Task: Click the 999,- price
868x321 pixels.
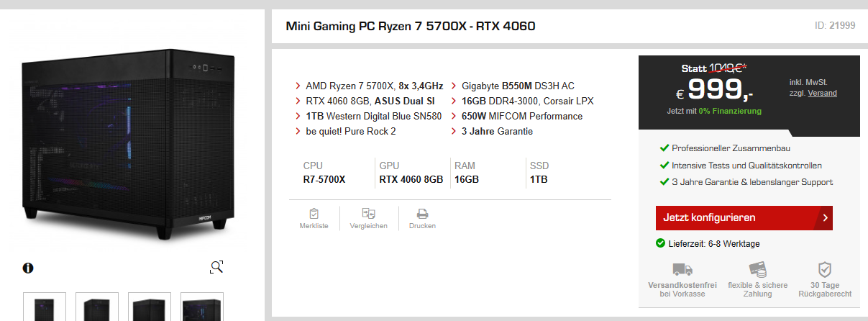Action: [715, 90]
